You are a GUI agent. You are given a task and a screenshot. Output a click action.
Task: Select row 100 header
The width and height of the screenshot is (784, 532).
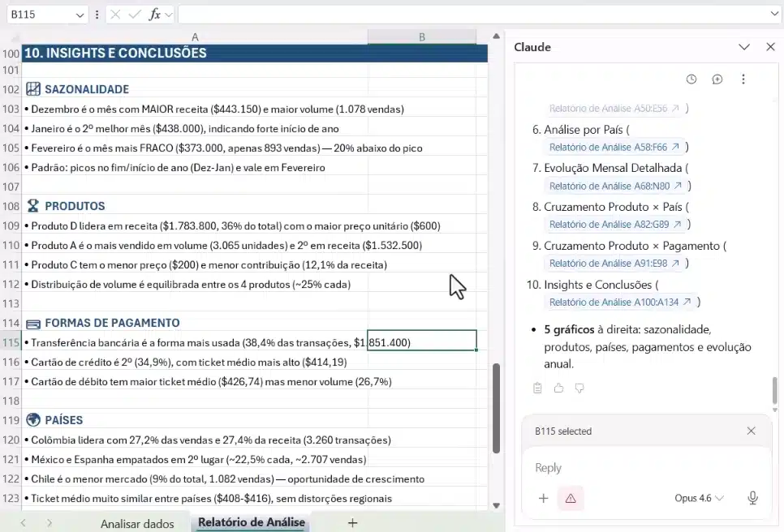pos(11,54)
